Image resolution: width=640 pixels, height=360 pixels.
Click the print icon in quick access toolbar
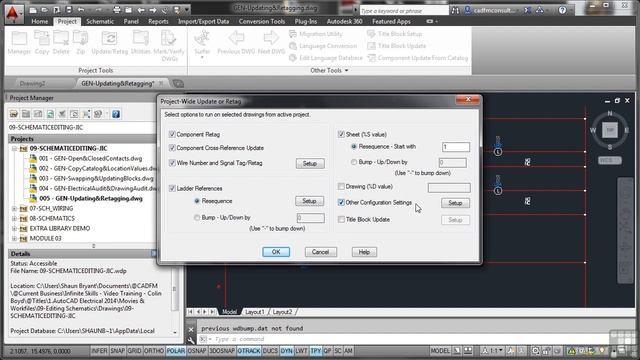click(x=117, y=10)
